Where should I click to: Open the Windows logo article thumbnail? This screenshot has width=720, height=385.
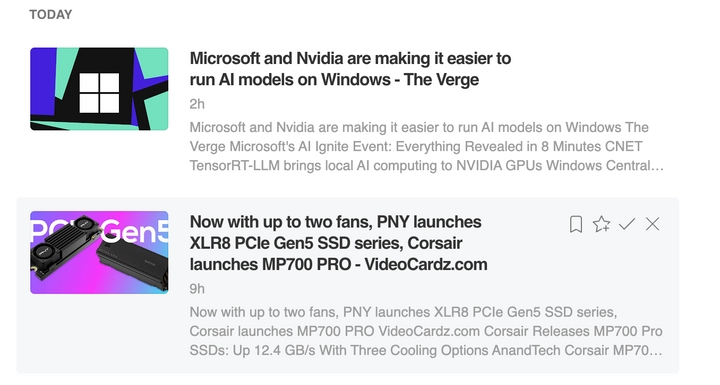click(x=99, y=89)
